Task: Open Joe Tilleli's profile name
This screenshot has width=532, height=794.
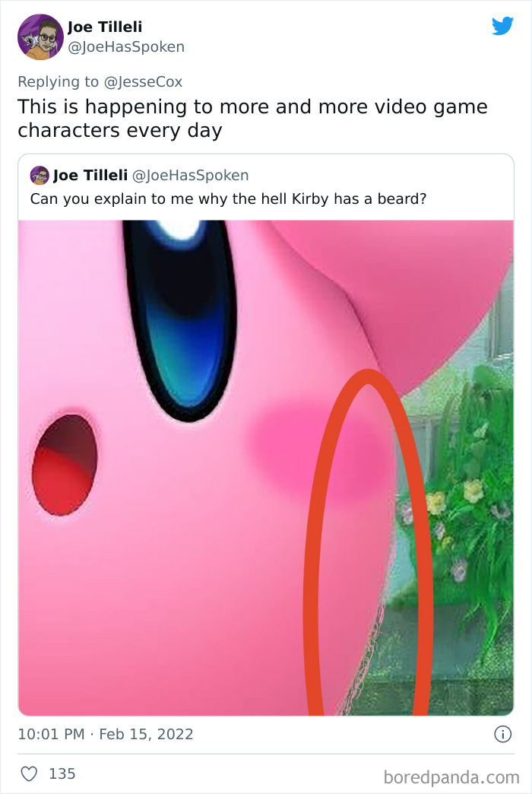Action: click(103, 27)
